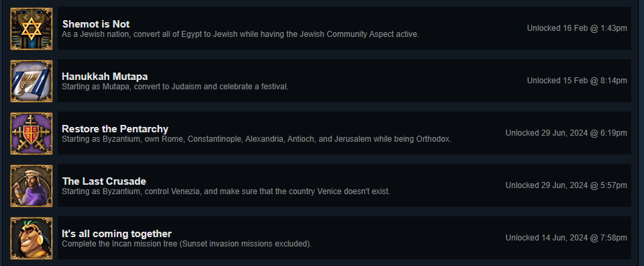Click the "Unlocked 16 Feb @ 1:43pm" timestamp
The height and width of the screenshot is (266, 644).
tap(577, 28)
